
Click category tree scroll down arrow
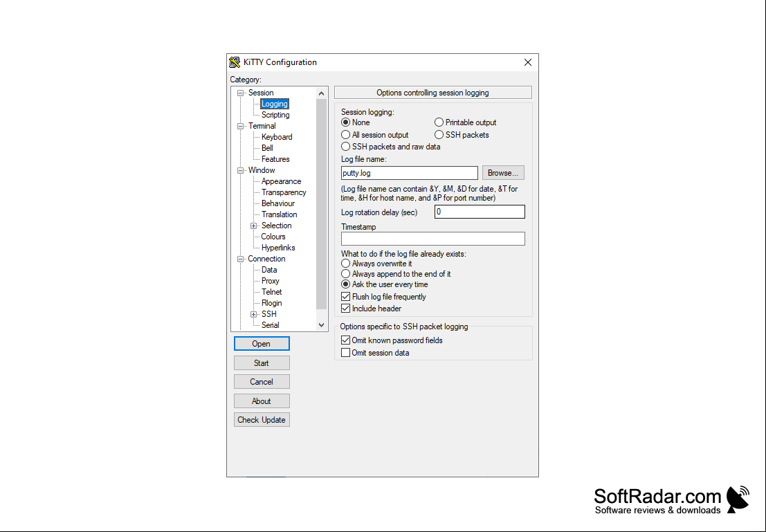coord(321,325)
